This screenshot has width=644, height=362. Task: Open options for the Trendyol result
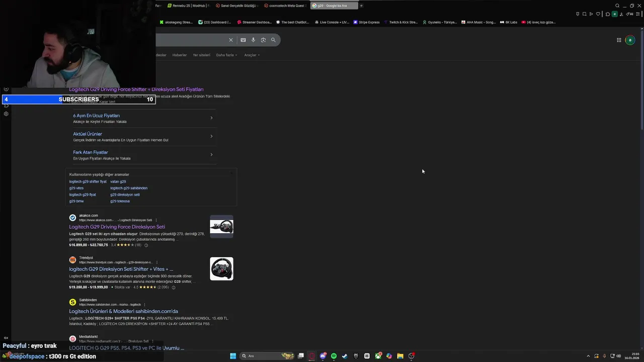157,262
